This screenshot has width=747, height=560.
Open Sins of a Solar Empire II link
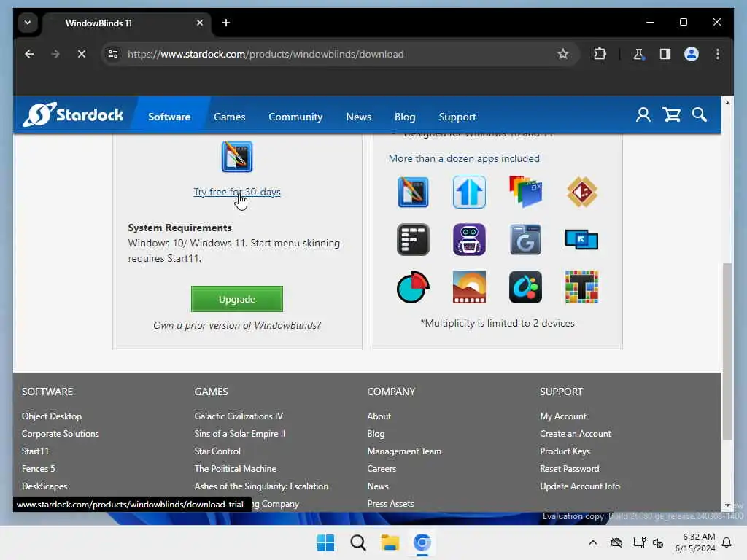tap(239, 433)
